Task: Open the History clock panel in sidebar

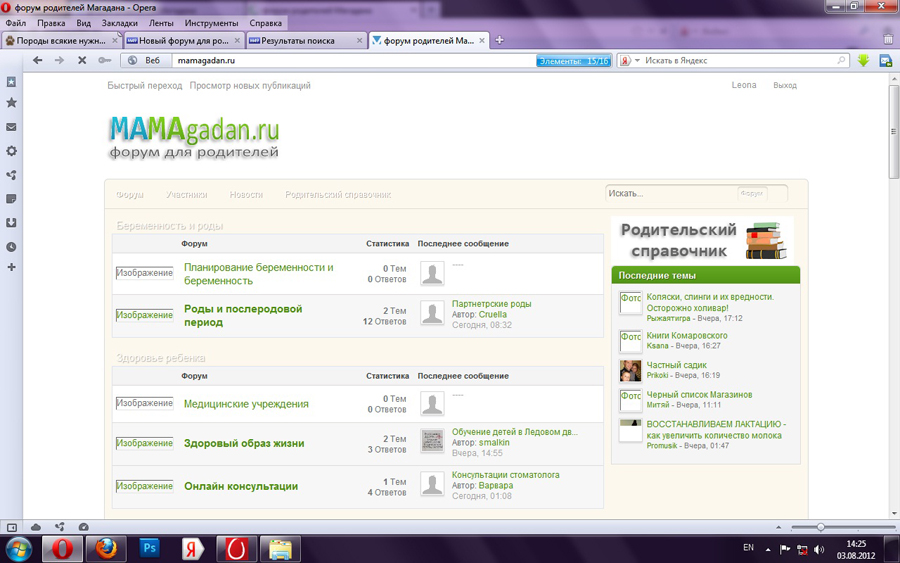Action: (x=11, y=247)
